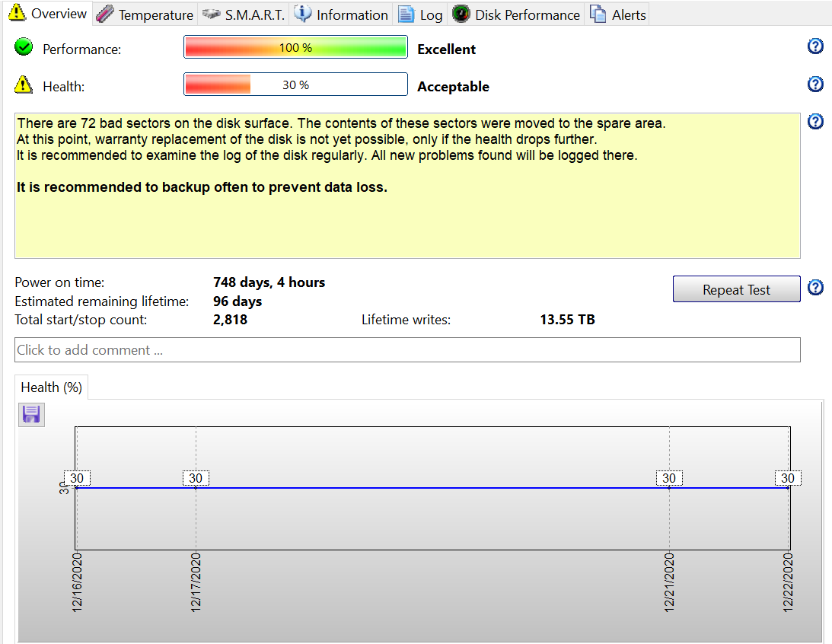Click the yellow warning Health status icon
Image resolution: width=832 pixels, height=644 pixels.
(24, 84)
